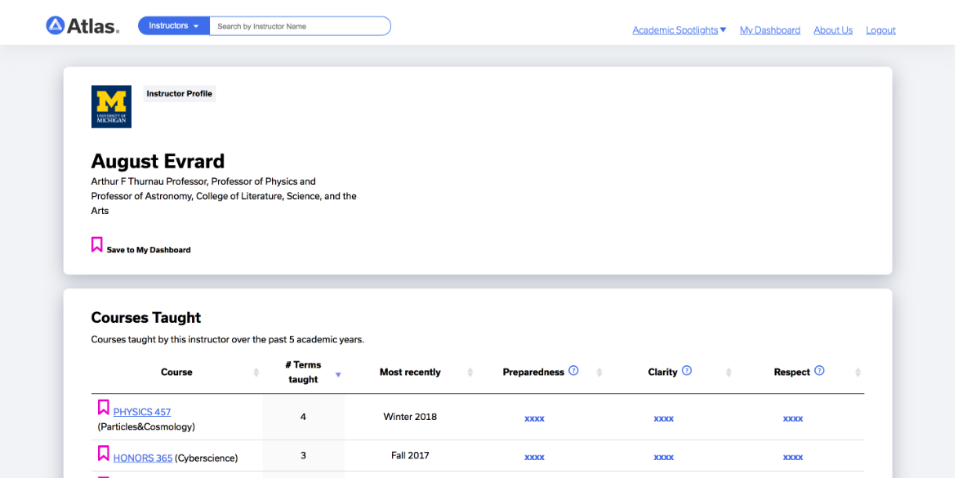Click the Search by Instructor Name field
Viewport: 980px width, 478px height.
[299, 26]
